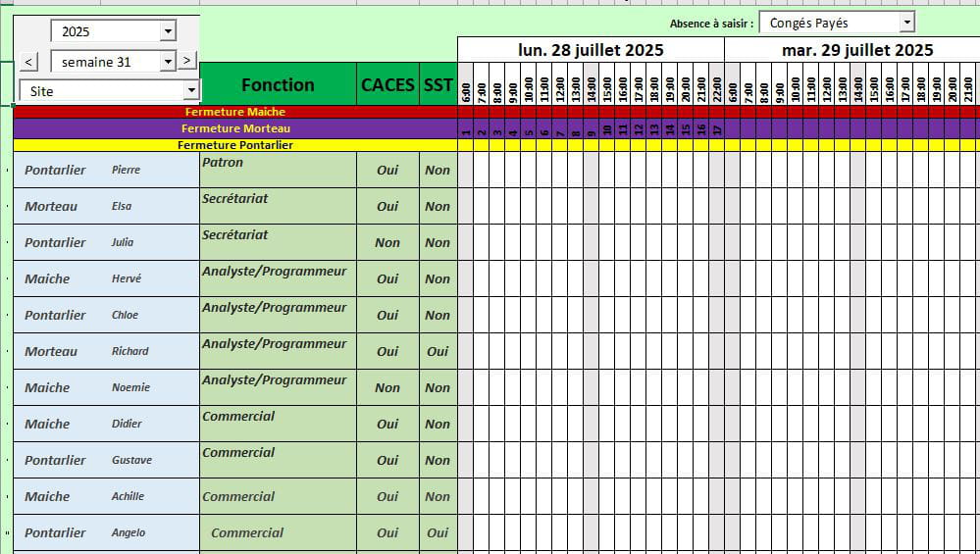This screenshot has width=980, height=554.
Task: Select the lun. 28 juillet 2025 date header
Action: [591, 50]
